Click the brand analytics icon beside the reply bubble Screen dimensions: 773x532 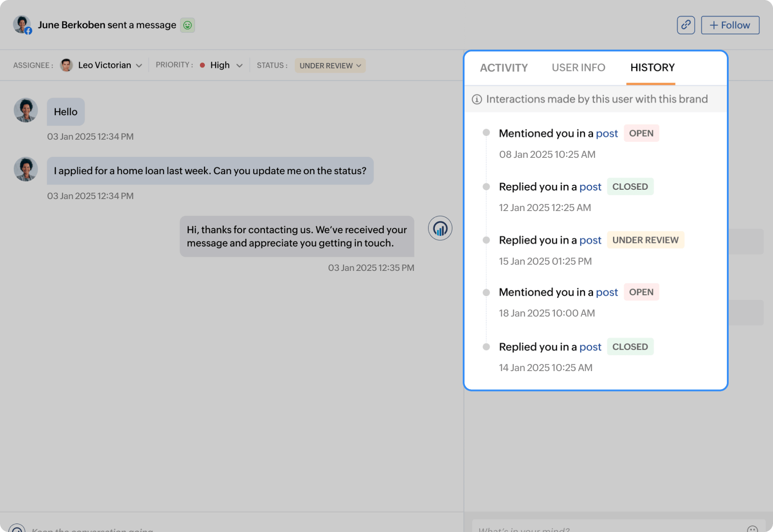coord(440,228)
